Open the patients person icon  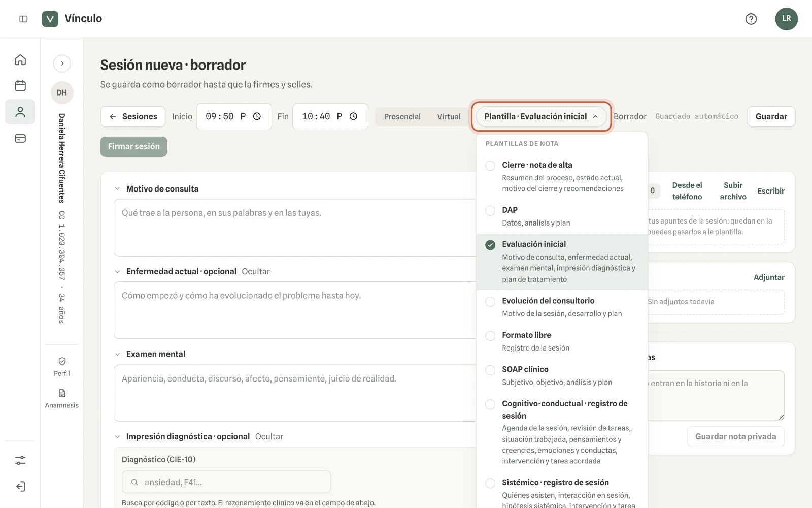point(20,112)
